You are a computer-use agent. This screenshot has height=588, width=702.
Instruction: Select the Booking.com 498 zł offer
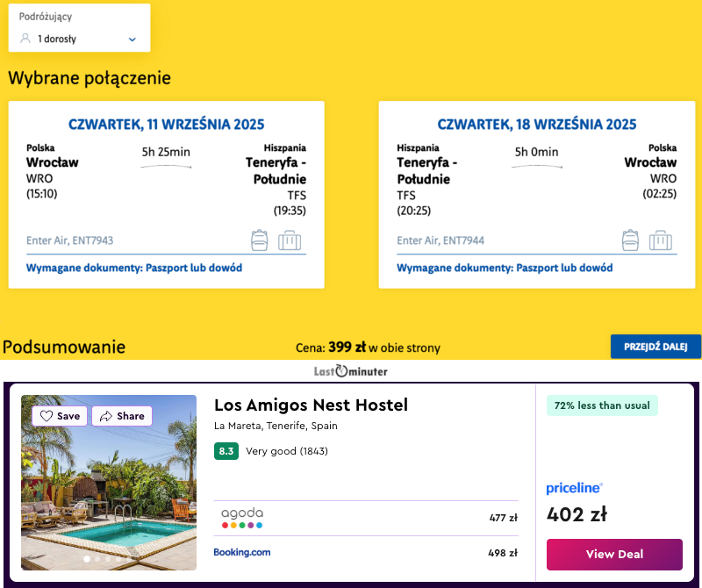coord(366,553)
